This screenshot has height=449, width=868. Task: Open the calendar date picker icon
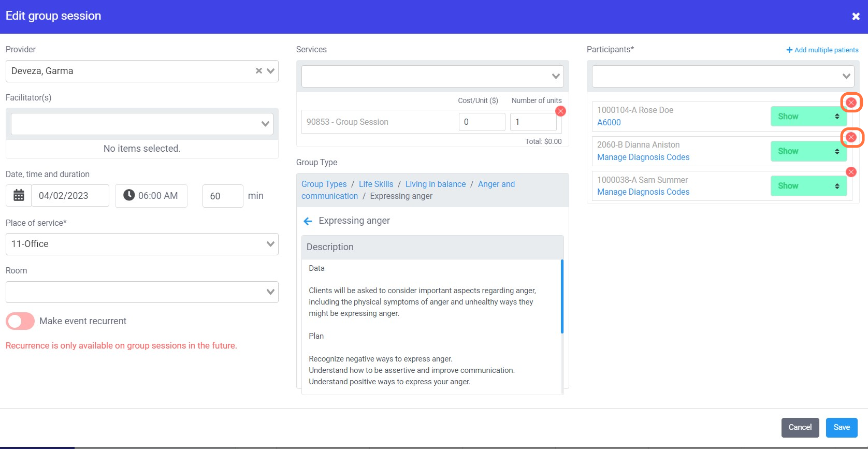[x=19, y=196]
